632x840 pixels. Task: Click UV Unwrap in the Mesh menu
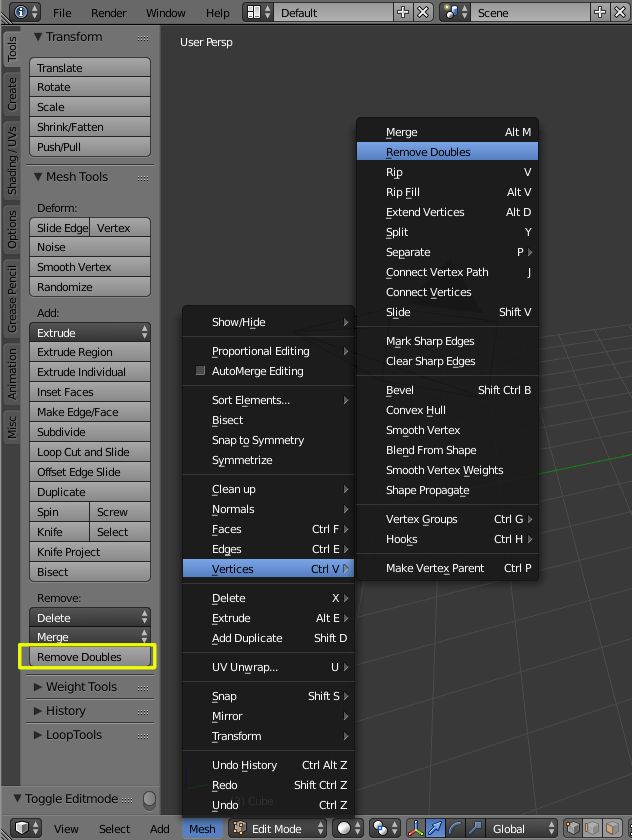(x=268, y=666)
